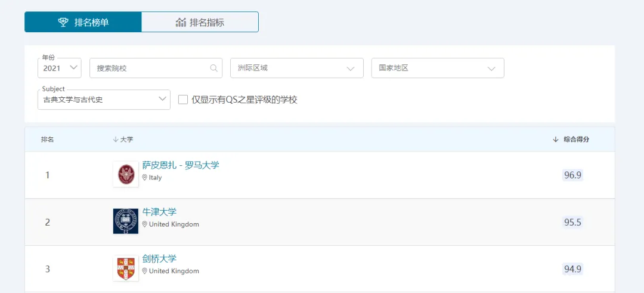This screenshot has height=293, width=644.
Task: Open 萨皮恩扎 - 罗马大学 link
Action: point(181,165)
